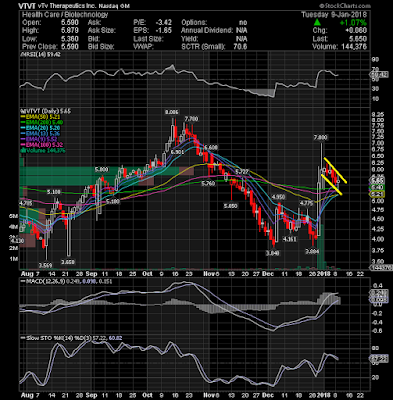Click the StockCharts.com copyright text
393x400 pixels.
[x=345, y=6]
